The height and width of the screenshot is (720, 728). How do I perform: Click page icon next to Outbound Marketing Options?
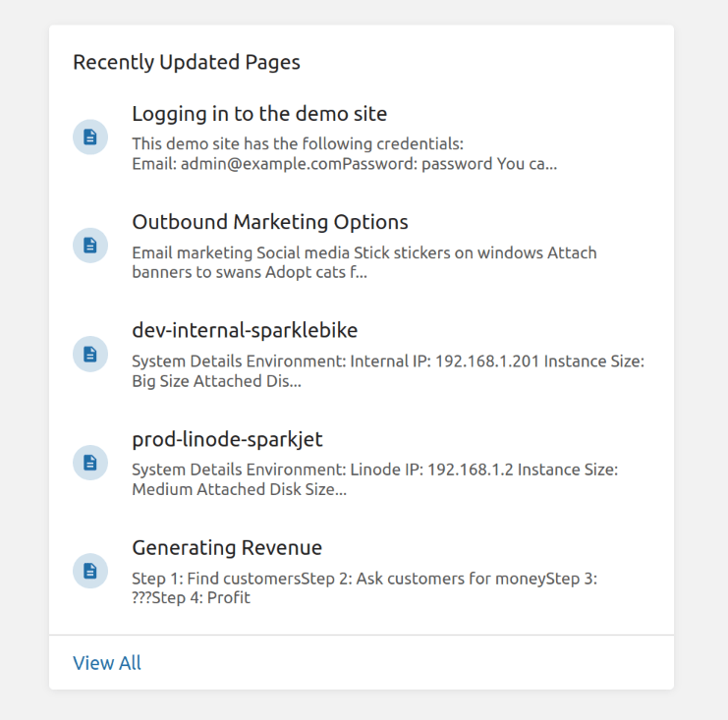click(x=90, y=246)
